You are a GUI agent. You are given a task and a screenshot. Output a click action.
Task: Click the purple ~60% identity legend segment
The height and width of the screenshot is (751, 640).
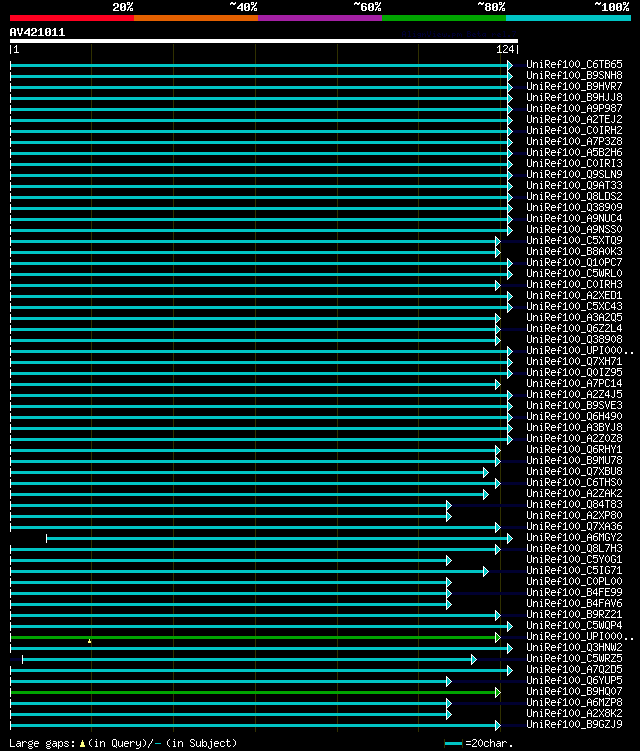320,18
